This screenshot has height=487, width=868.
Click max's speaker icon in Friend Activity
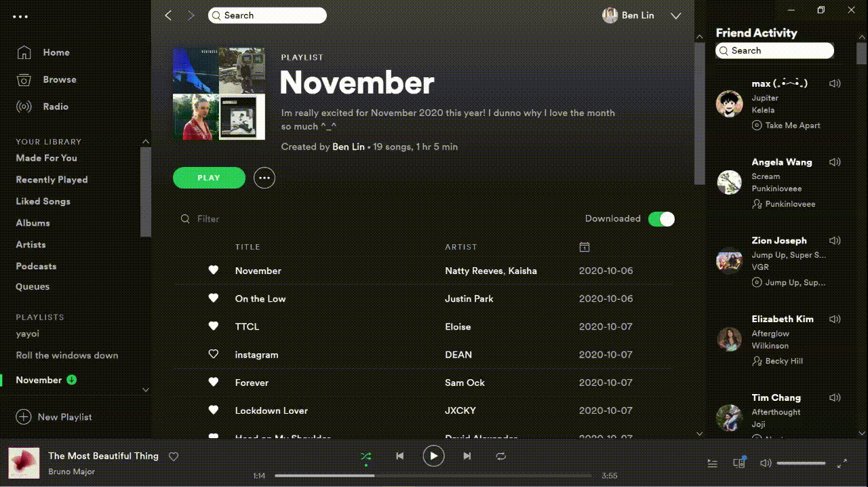coord(835,83)
